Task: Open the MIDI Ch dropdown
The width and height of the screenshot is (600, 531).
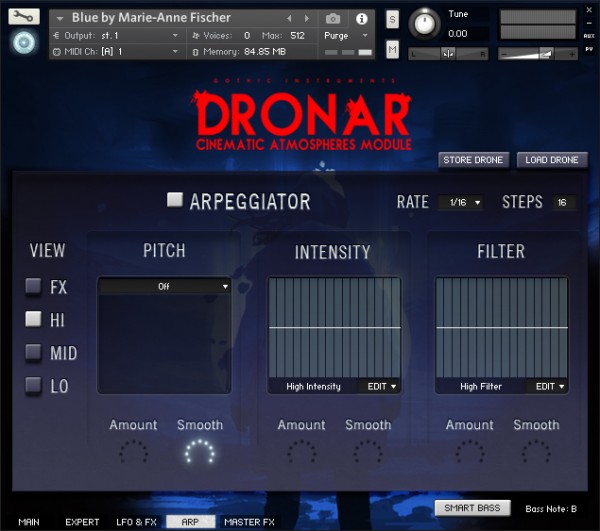Action: click(119, 52)
